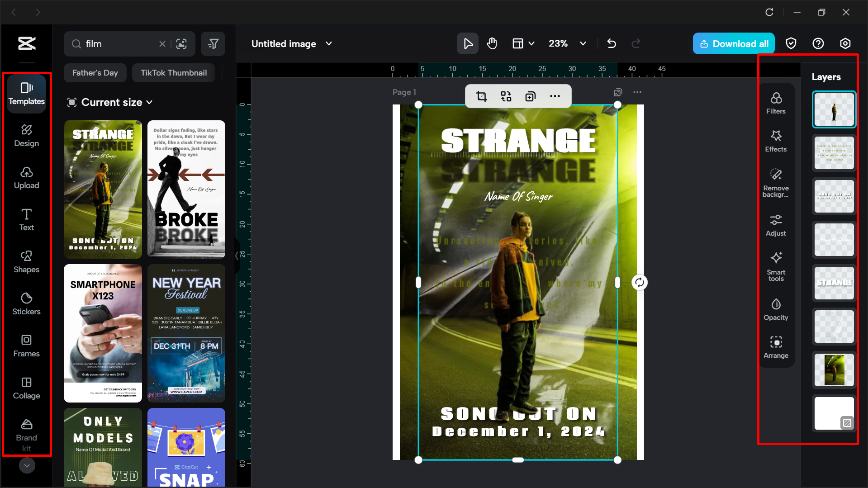This screenshot has width=868, height=488.
Task: Open the Stickers panel
Action: (26, 303)
